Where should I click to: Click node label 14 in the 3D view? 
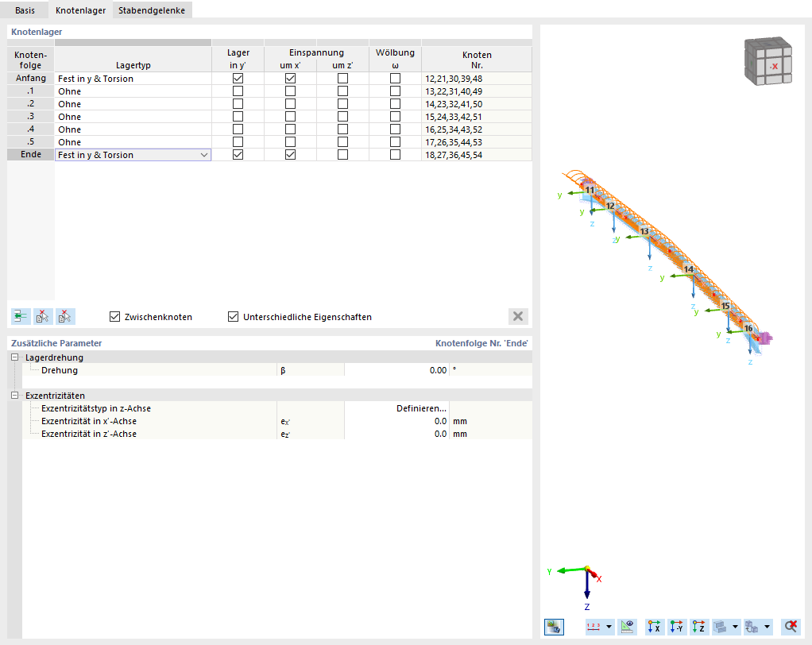pos(688,269)
